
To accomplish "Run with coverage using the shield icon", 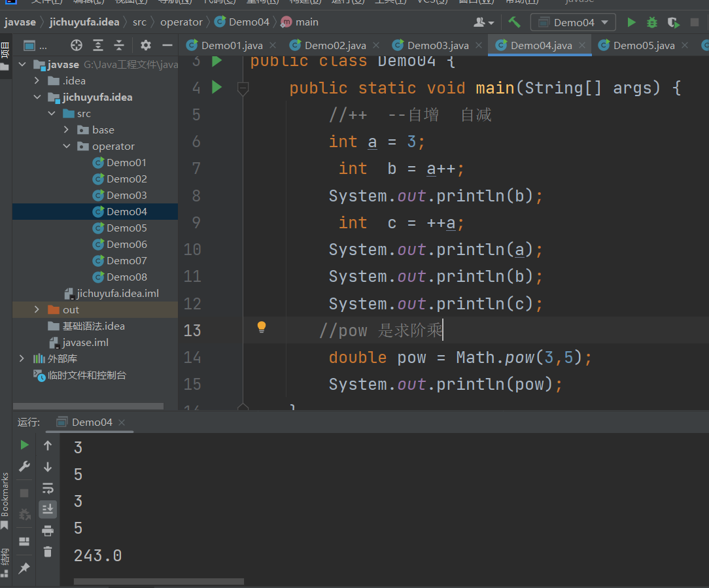I will pyautogui.click(x=673, y=22).
